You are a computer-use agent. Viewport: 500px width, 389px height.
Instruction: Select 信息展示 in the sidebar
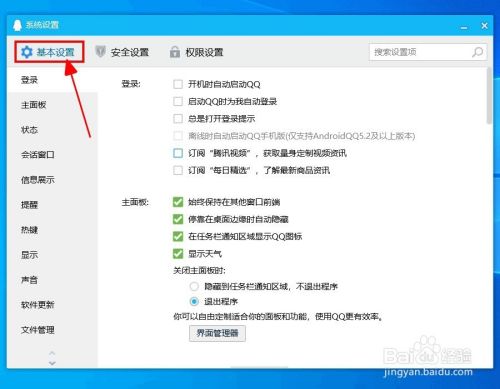pos(38,180)
